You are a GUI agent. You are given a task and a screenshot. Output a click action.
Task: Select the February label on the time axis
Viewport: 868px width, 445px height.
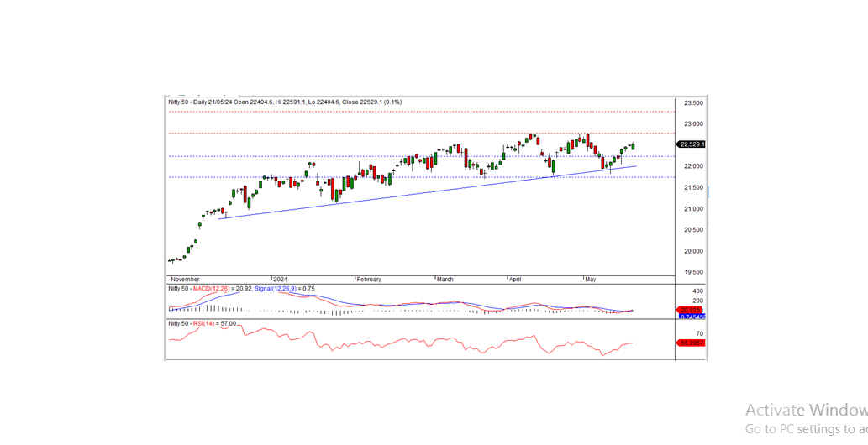[x=368, y=279]
